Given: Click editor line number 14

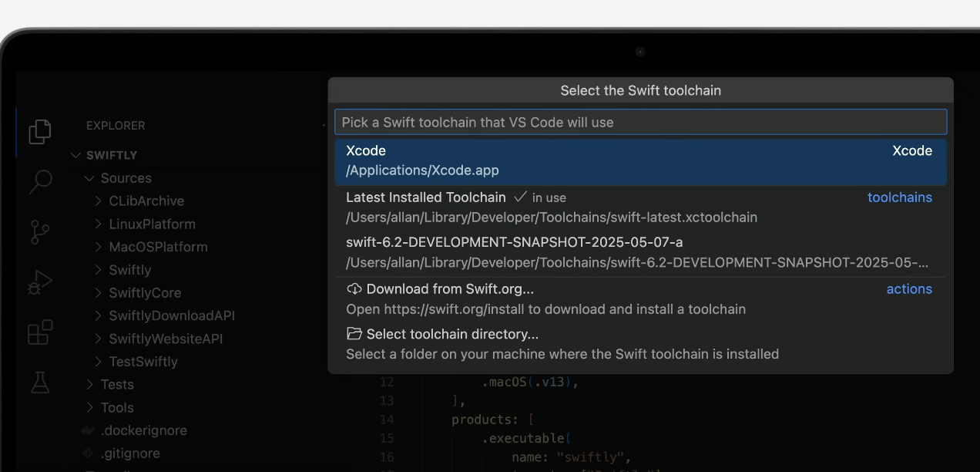Looking at the screenshot, I should click(387, 420).
